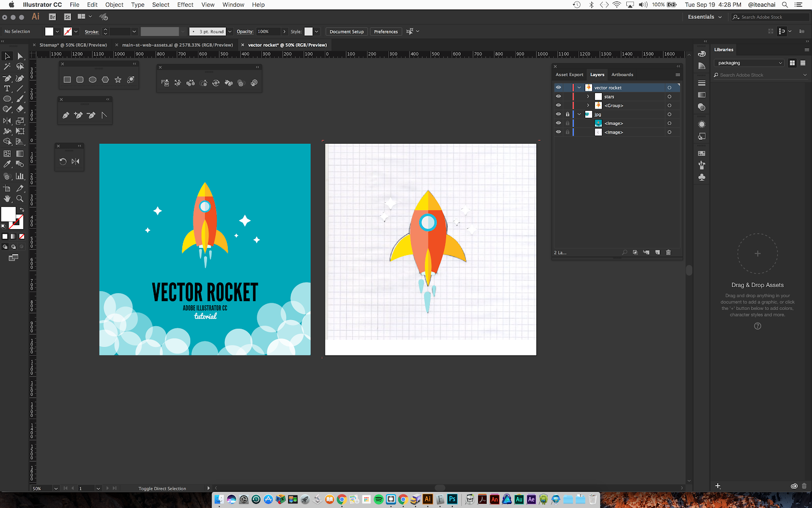The height and width of the screenshot is (508, 812).
Task: Toggle visibility of vector rocket layer
Action: (558, 87)
